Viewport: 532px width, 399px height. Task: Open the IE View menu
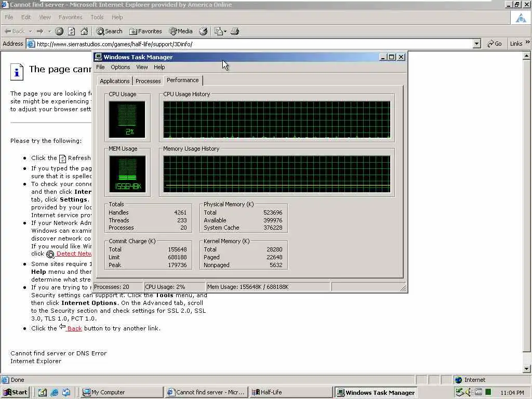pyautogui.click(x=45, y=17)
